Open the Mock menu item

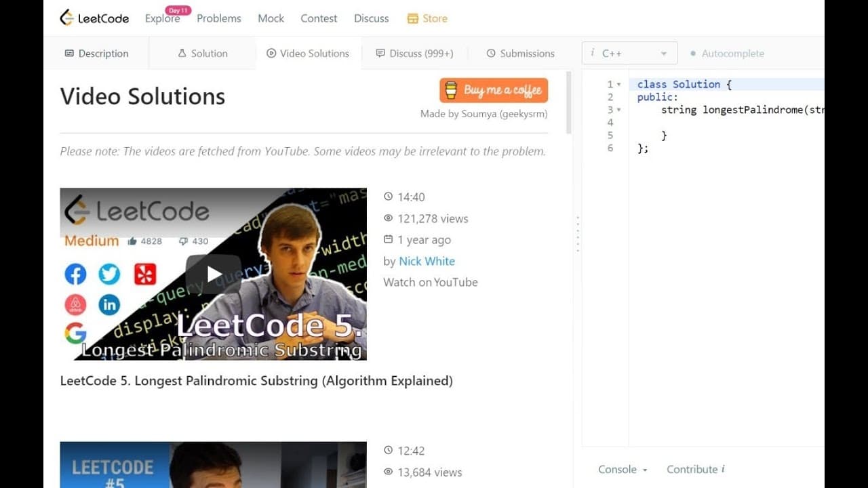(271, 18)
